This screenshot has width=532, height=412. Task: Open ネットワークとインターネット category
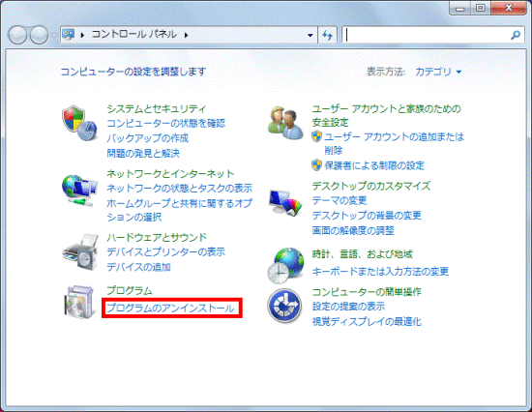pyautogui.click(x=170, y=174)
